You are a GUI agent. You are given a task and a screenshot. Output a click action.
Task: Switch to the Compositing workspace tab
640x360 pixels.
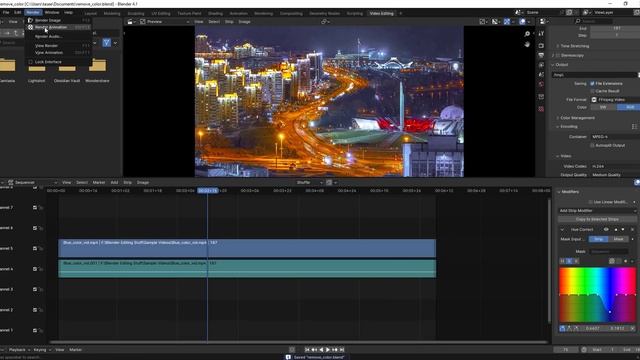coord(291,13)
